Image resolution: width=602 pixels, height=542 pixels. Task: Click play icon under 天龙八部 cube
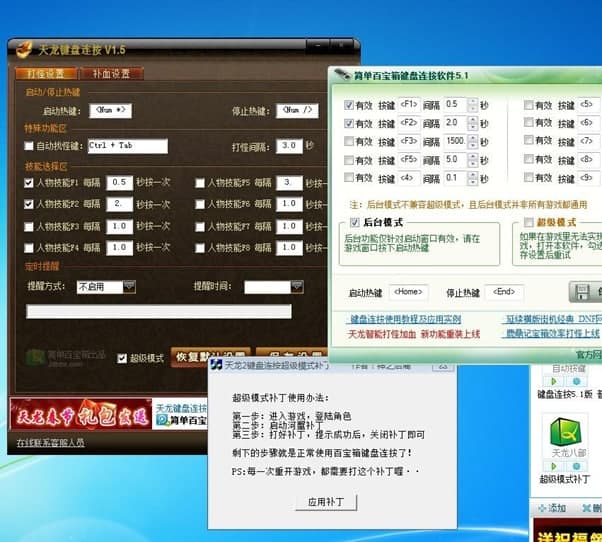[554, 466]
